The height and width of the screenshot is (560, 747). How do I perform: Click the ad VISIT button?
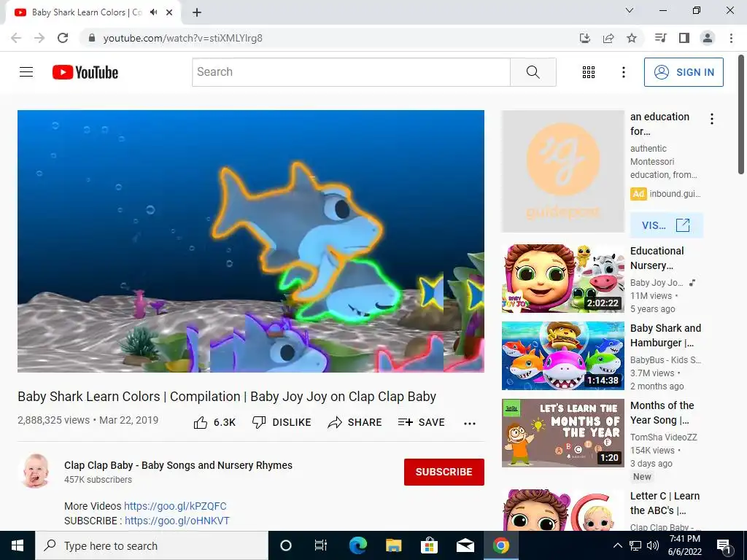point(667,225)
